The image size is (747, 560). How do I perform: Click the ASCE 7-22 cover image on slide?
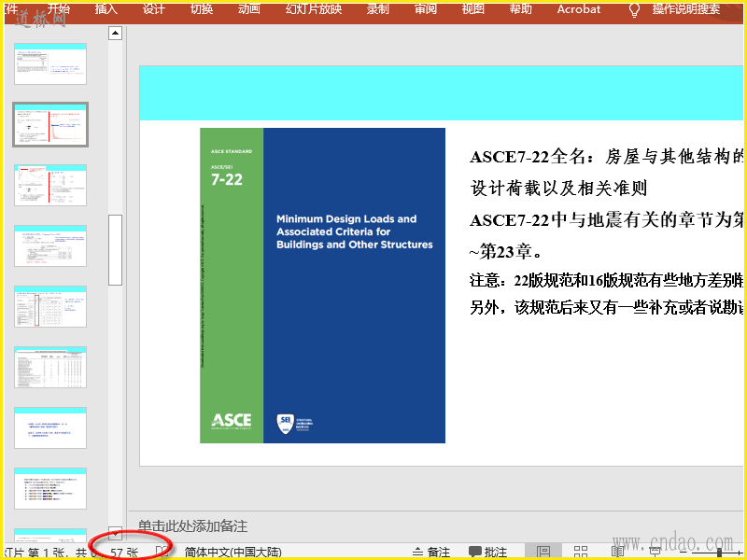[322, 286]
